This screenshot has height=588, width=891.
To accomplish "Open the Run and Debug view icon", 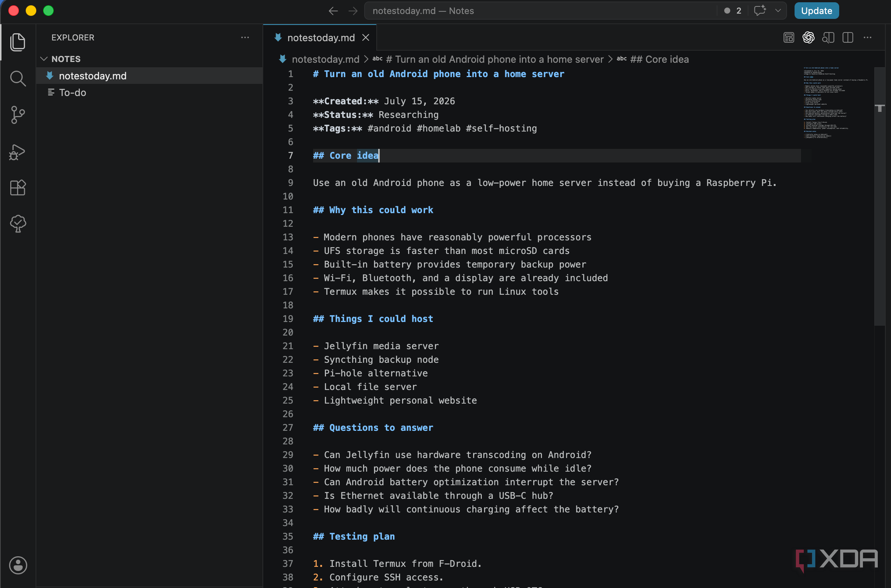I will [x=18, y=152].
